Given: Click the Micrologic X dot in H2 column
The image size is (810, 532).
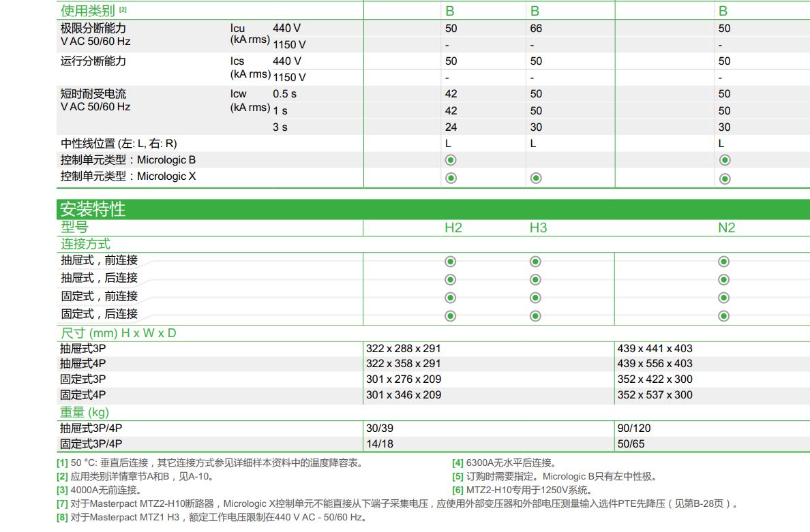Looking at the screenshot, I should (x=451, y=178).
